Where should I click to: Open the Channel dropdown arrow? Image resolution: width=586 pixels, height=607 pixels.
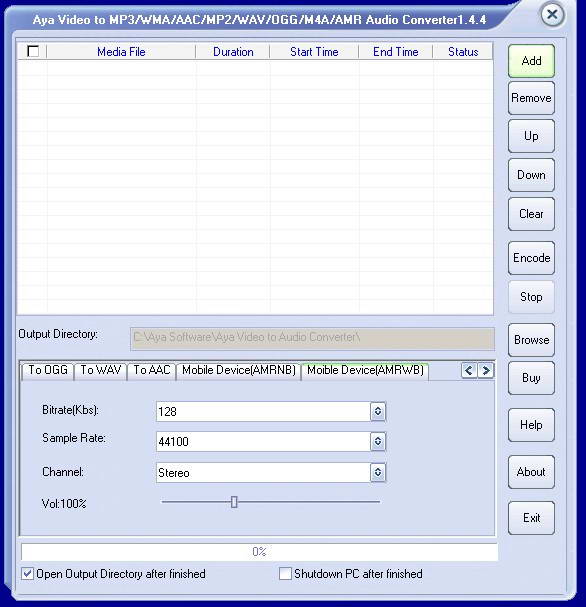pyautogui.click(x=378, y=472)
